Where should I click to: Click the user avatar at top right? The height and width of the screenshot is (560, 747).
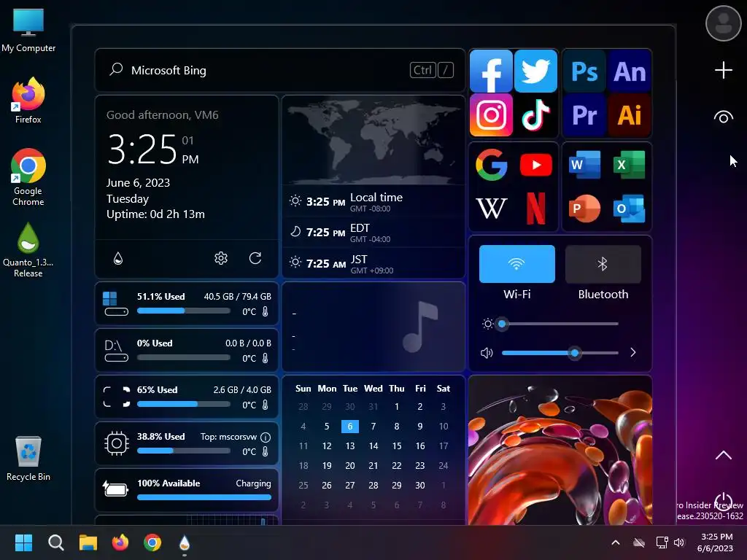click(x=723, y=23)
